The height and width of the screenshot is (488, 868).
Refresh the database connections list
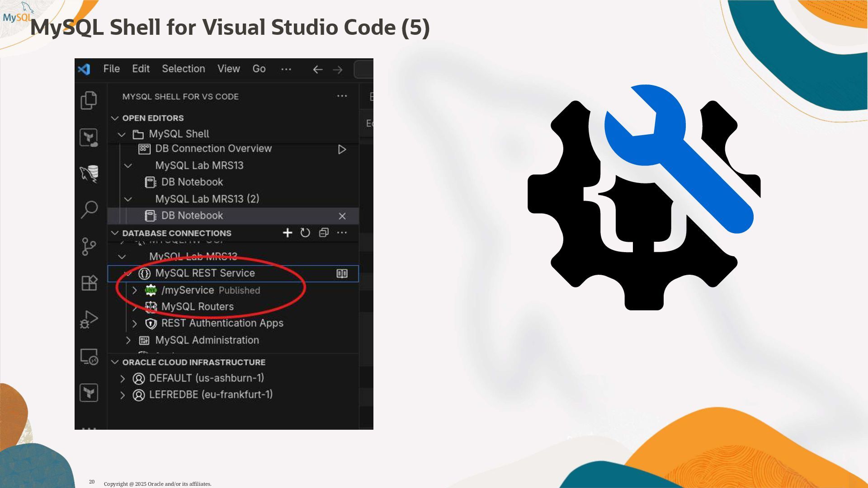coord(305,233)
